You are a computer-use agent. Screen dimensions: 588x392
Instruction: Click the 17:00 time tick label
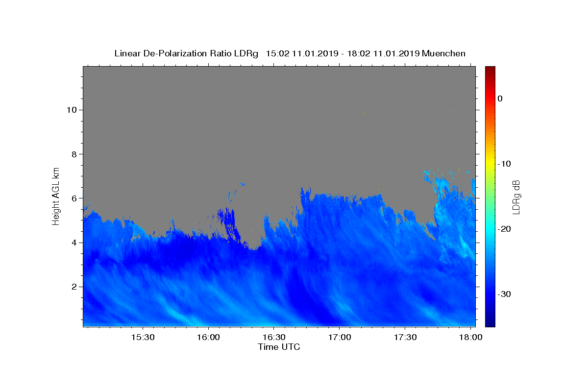pyautogui.click(x=340, y=338)
